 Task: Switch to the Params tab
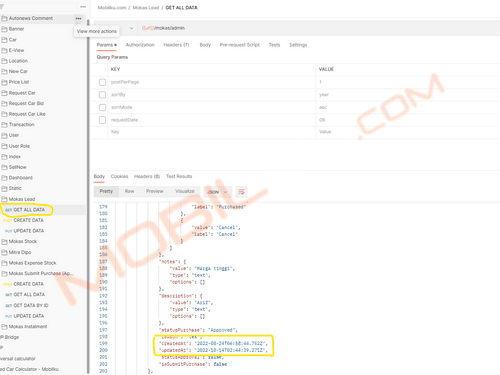(x=106, y=45)
